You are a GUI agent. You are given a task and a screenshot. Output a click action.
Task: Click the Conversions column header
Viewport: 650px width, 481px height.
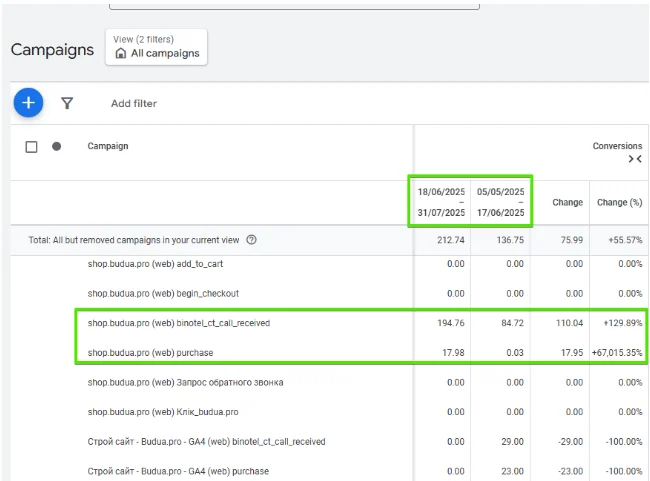617,146
